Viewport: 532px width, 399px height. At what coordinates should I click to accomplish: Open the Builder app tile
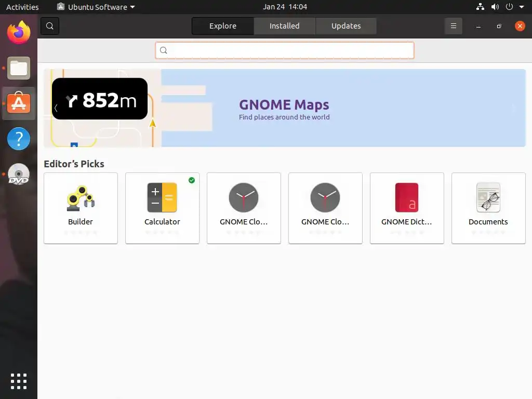81,208
